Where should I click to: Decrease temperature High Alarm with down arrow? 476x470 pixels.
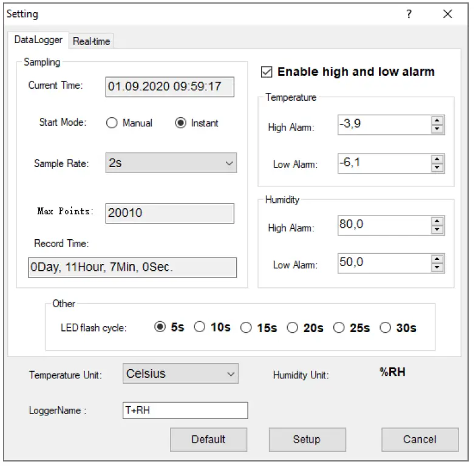437,129
